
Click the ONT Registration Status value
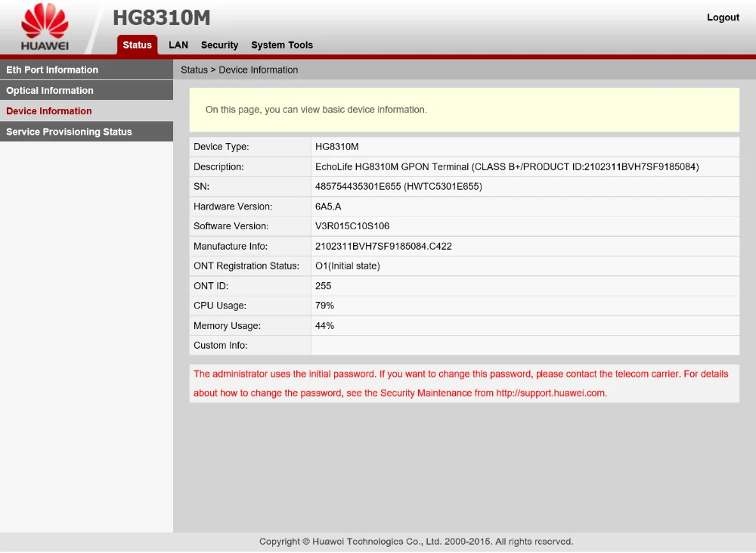coord(348,266)
